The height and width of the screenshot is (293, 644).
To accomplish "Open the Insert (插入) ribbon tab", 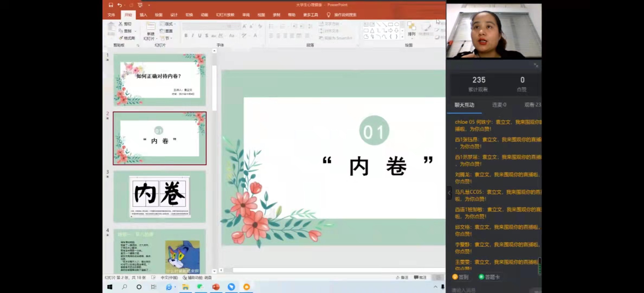I will pos(143,15).
